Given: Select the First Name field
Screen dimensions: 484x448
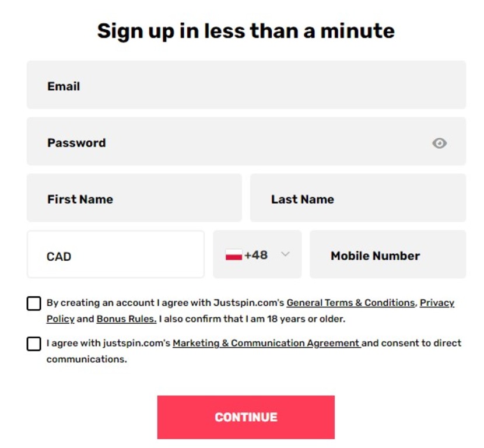Looking at the screenshot, I should pos(134,198).
